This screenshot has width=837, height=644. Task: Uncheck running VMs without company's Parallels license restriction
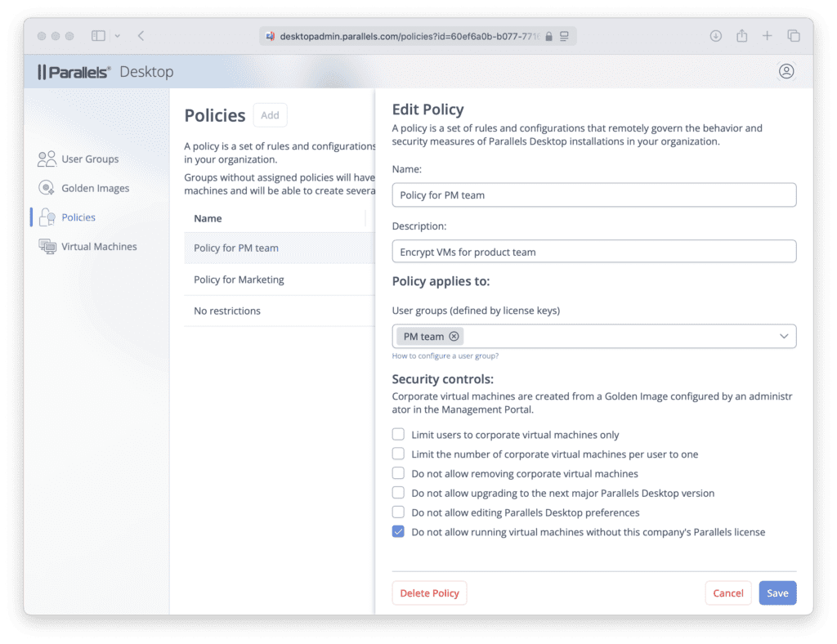tap(398, 531)
